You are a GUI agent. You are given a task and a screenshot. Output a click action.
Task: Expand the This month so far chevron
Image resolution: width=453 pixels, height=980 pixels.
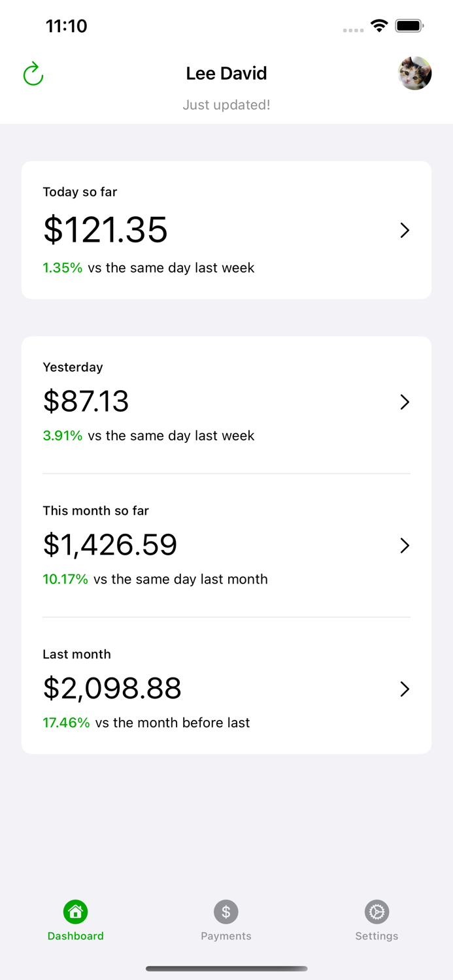[x=405, y=546]
